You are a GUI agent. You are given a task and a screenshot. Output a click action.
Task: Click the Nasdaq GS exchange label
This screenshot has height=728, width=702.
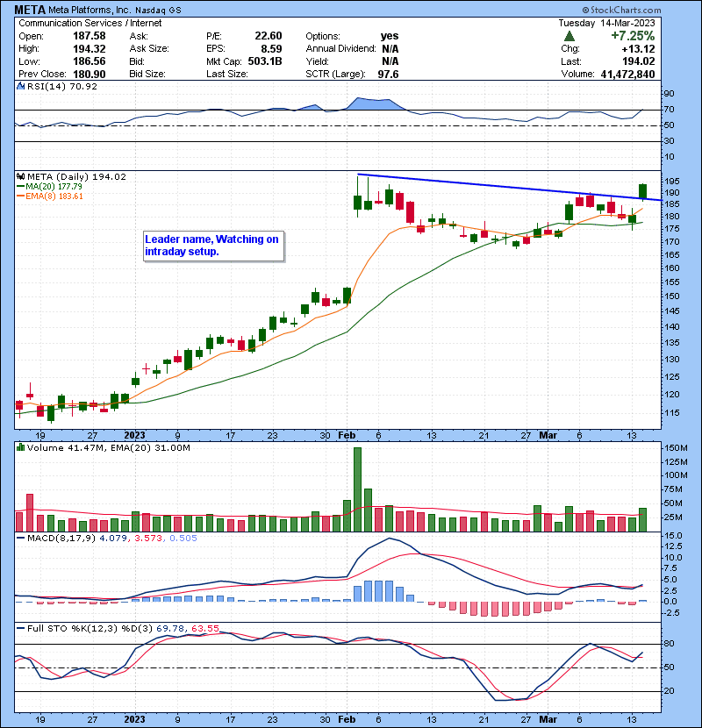pos(159,11)
